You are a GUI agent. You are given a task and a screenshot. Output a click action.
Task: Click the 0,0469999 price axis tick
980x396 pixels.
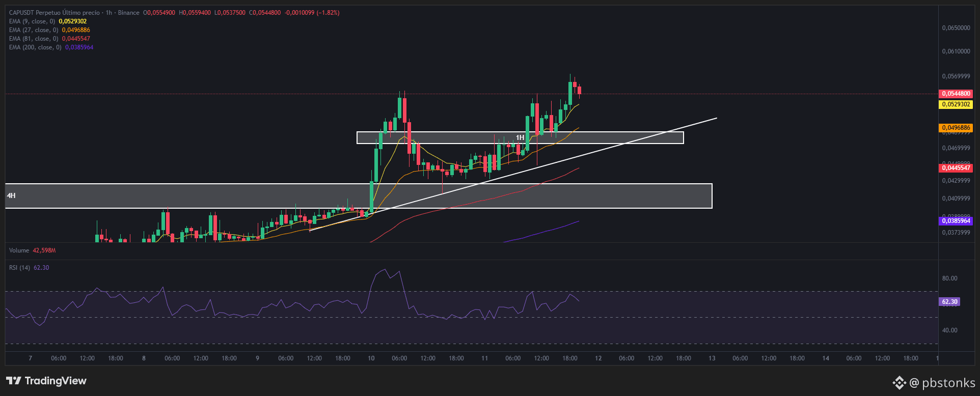[956, 148]
